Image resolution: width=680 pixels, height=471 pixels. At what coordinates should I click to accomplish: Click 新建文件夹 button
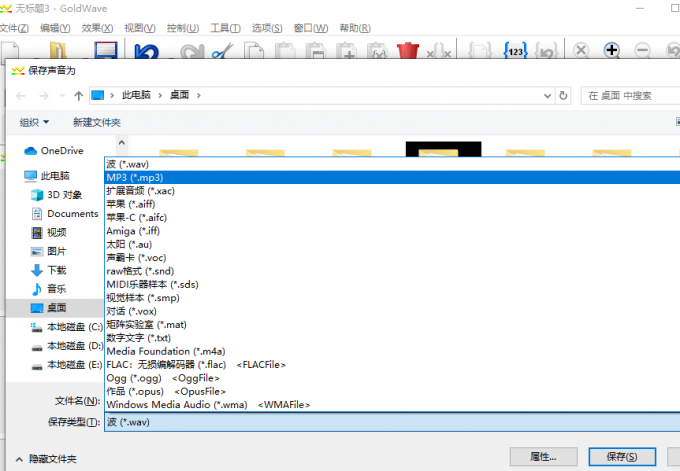click(x=97, y=122)
